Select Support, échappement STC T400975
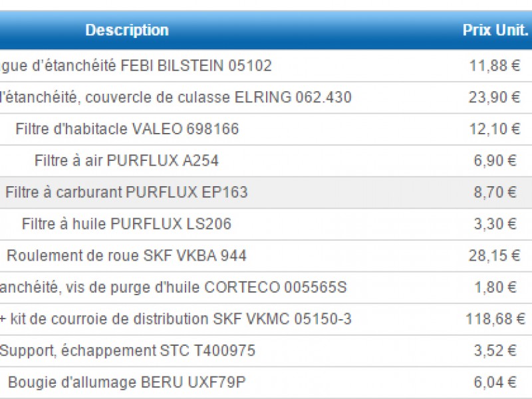This screenshot has width=532, height=399. [127, 350]
